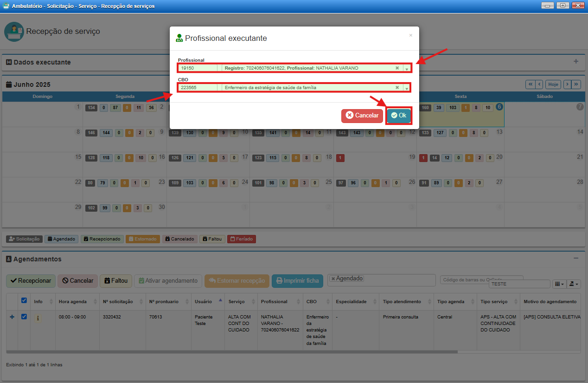Clear the CBO field with its X icon

(397, 87)
